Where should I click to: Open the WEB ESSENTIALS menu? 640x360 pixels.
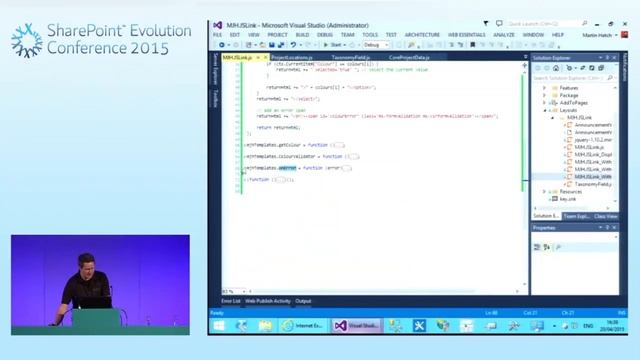[467, 35]
